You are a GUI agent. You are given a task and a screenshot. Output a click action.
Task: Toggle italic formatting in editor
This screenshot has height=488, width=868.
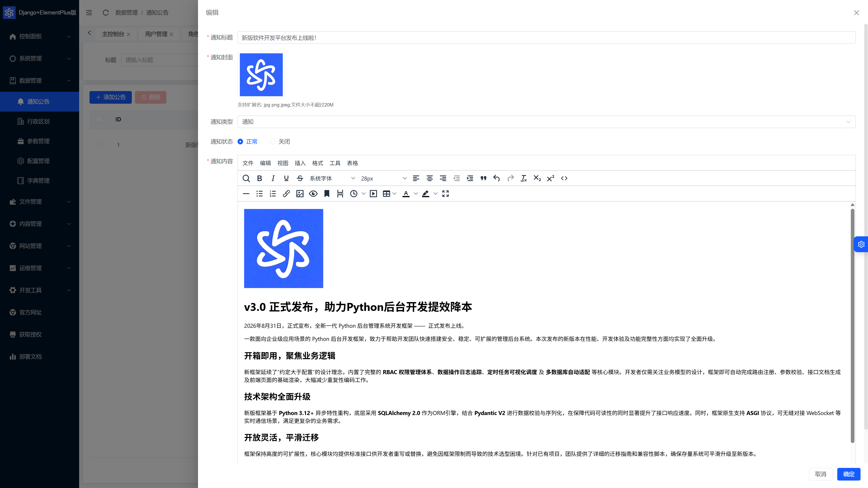coord(273,178)
